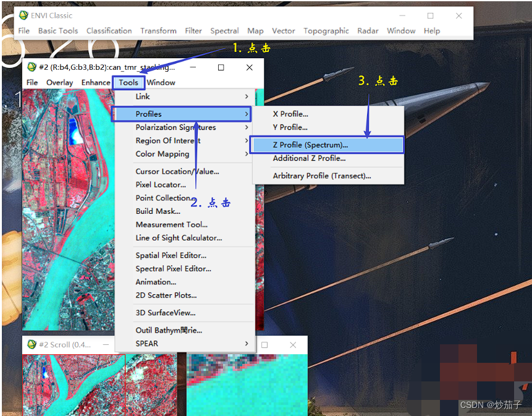Click the false-color image in display #2
The width and height of the screenshot is (532, 416).
(68, 210)
